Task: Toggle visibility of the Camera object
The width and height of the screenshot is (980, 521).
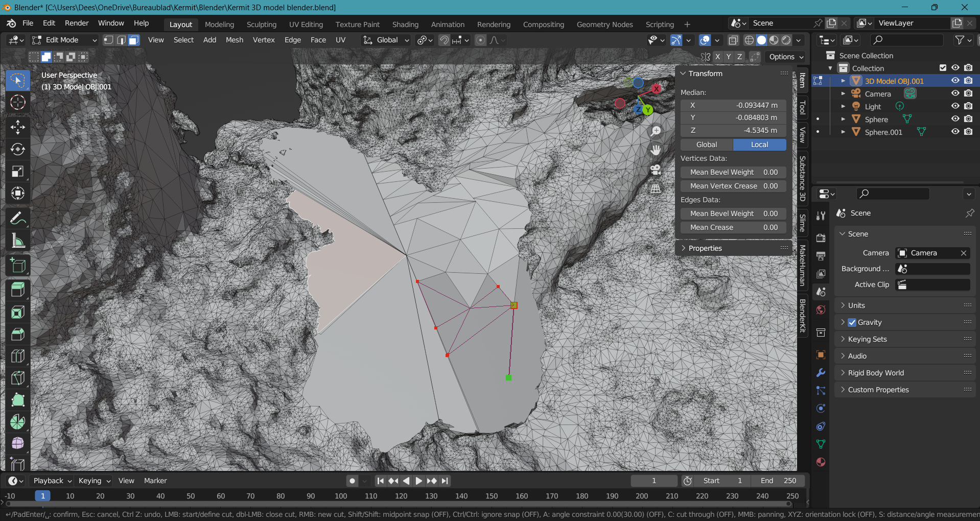Action: point(955,93)
